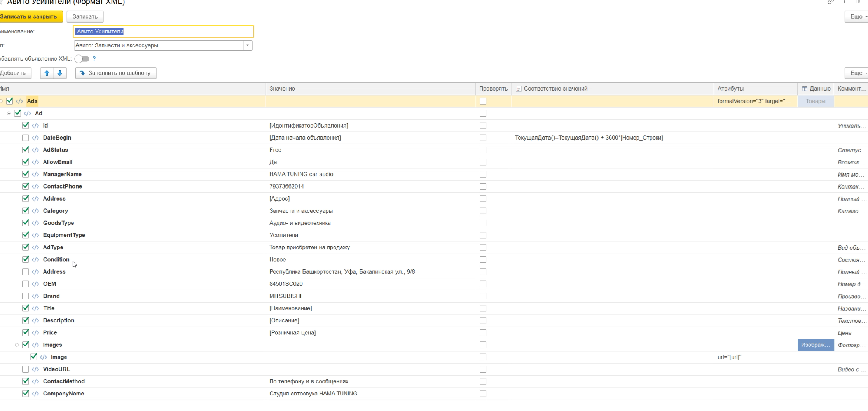Open the top Еще dropdown menu
This screenshot has height=411, width=868.
tap(857, 17)
